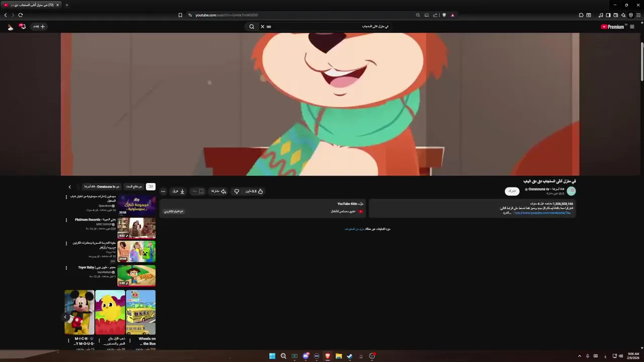The width and height of the screenshot is (644, 362).
Task: Open options for Wheels on the Bus short
Action: pyautogui.click(x=130, y=340)
